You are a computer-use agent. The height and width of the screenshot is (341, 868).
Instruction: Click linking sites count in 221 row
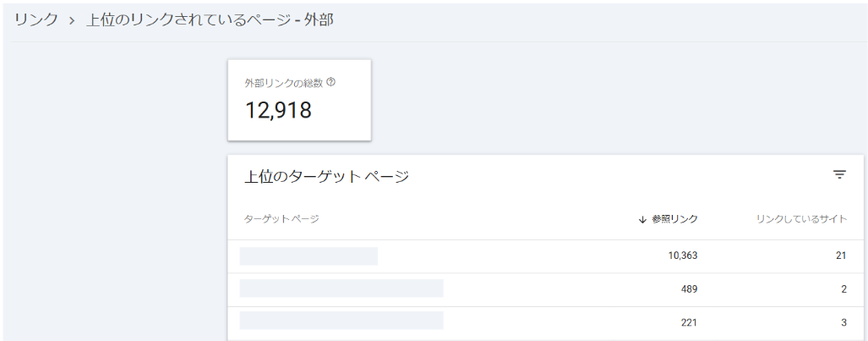[x=843, y=322]
